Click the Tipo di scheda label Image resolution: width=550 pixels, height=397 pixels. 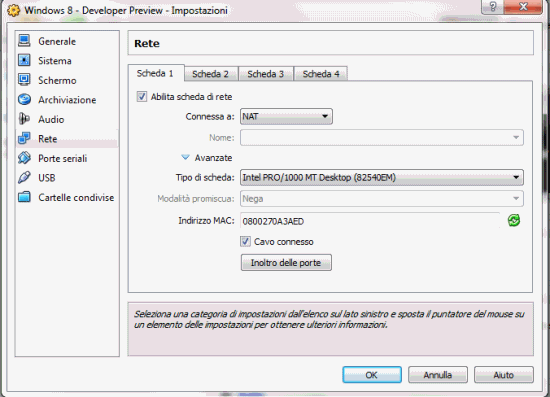pos(205,177)
